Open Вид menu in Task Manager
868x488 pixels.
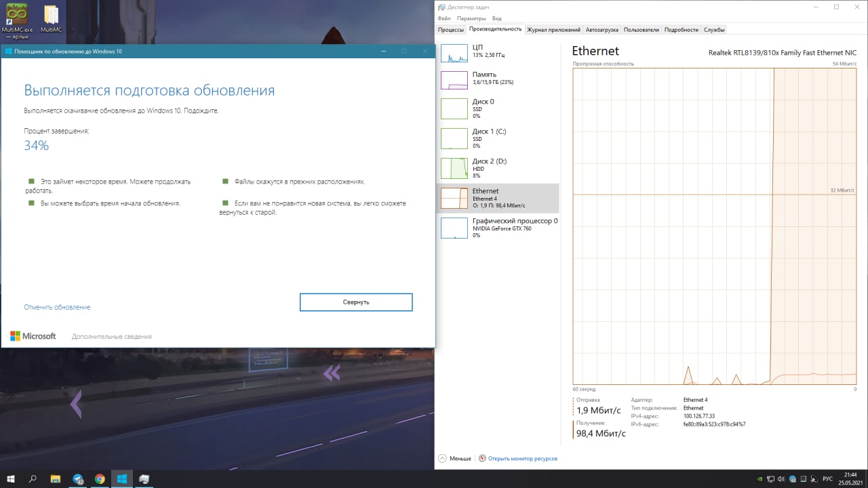coord(497,18)
